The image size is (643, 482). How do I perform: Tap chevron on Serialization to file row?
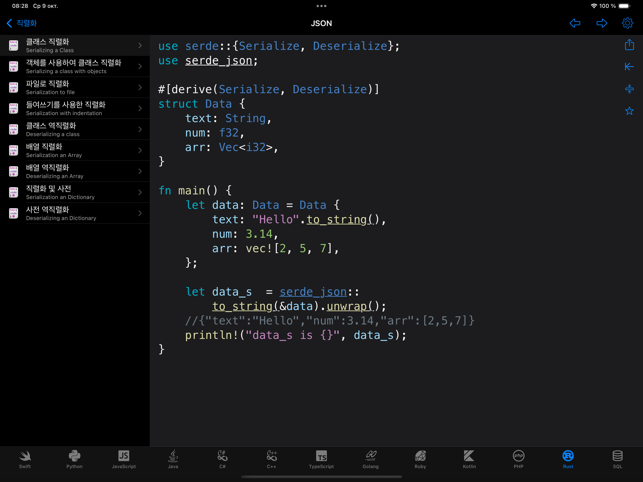click(140, 87)
